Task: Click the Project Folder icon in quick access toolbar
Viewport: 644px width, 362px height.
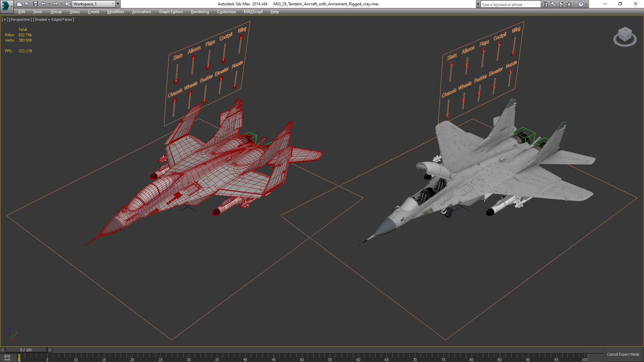Action: click(67, 4)
